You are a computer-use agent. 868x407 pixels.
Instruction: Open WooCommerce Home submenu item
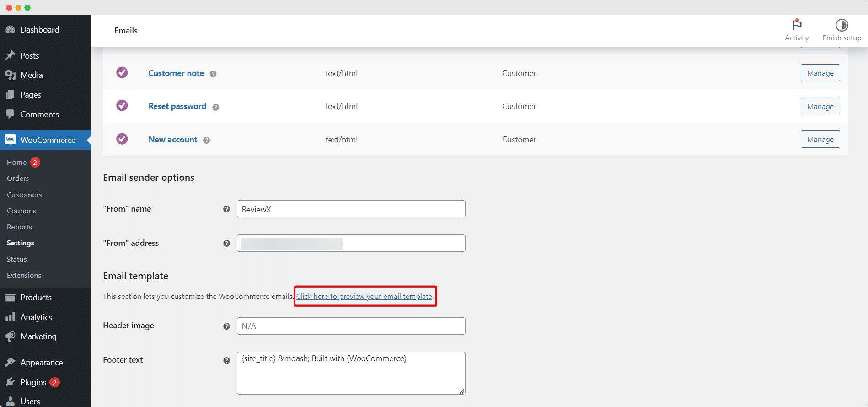tap(16, 162)
